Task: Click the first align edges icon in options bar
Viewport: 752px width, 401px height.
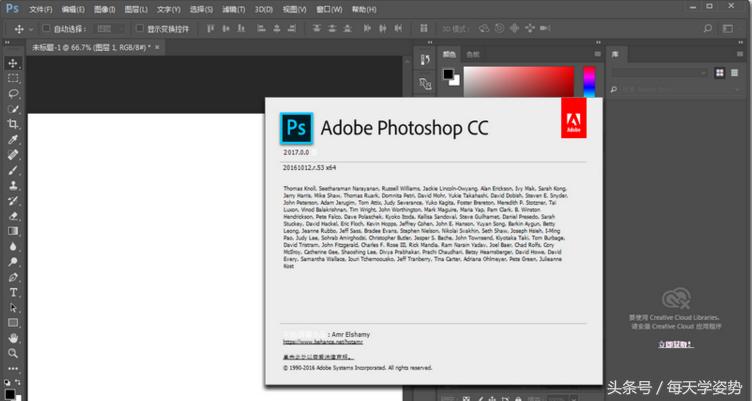Action: pyautogui.click(x=211, y=29)
